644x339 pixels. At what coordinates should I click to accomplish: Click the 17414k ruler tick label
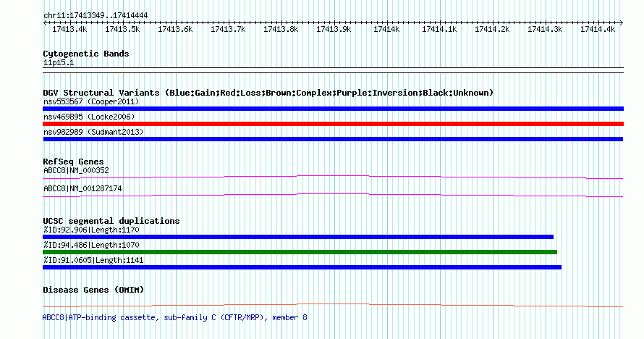point(386,29)
